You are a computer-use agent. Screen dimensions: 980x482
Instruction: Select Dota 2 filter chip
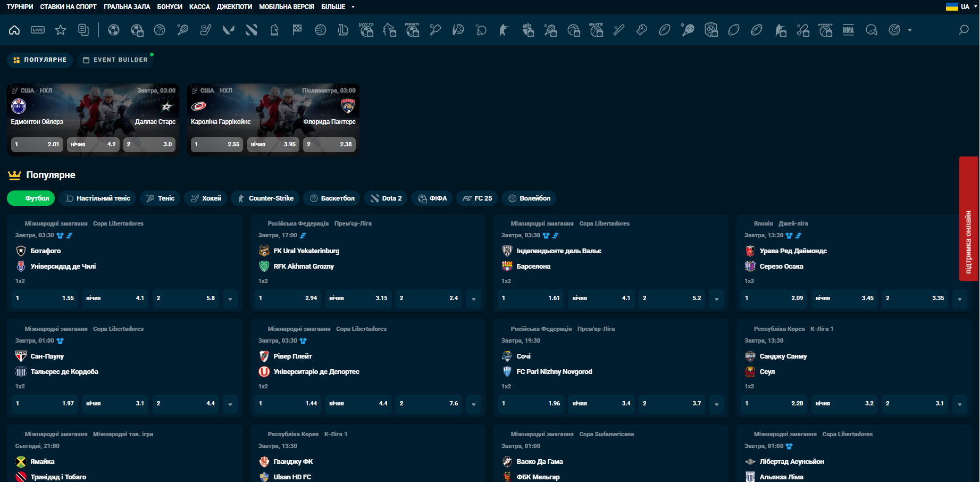click(x=386, y=198)
